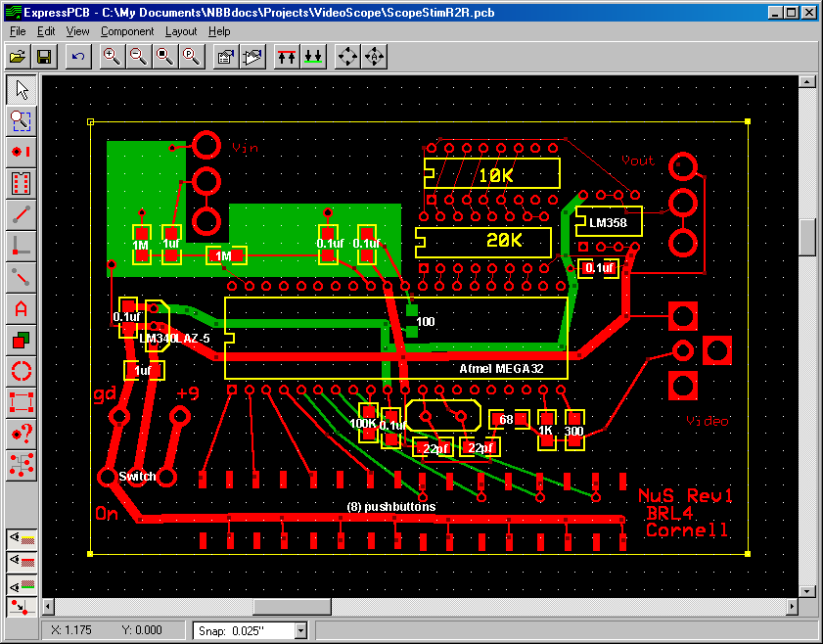Viewport: 823px width, 644px height.
Task: Select the Atmel MEGA32 label
Action: 501,369
